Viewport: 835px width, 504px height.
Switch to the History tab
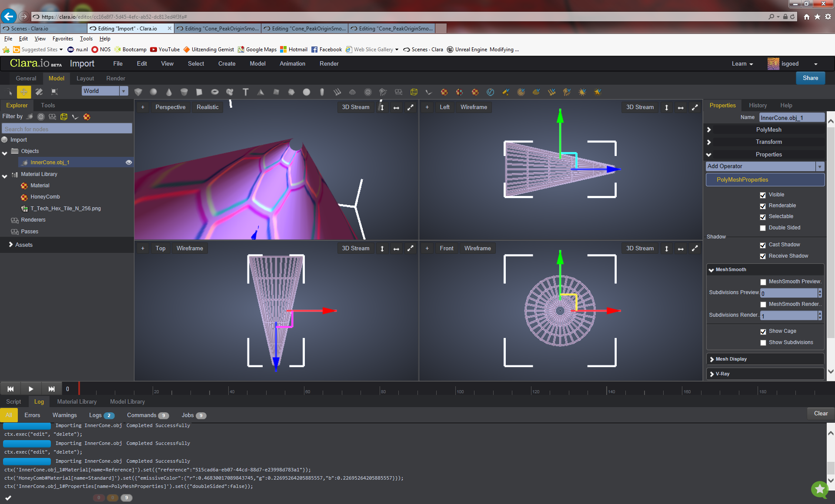pyautogui.click(x=758, y=105)
